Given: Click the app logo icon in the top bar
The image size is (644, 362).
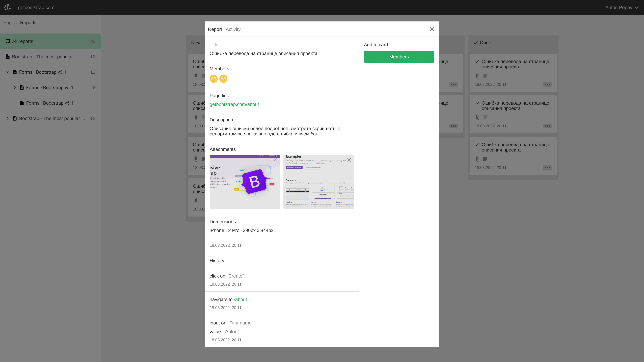Looking at the screenshot, I should (8, 7).
